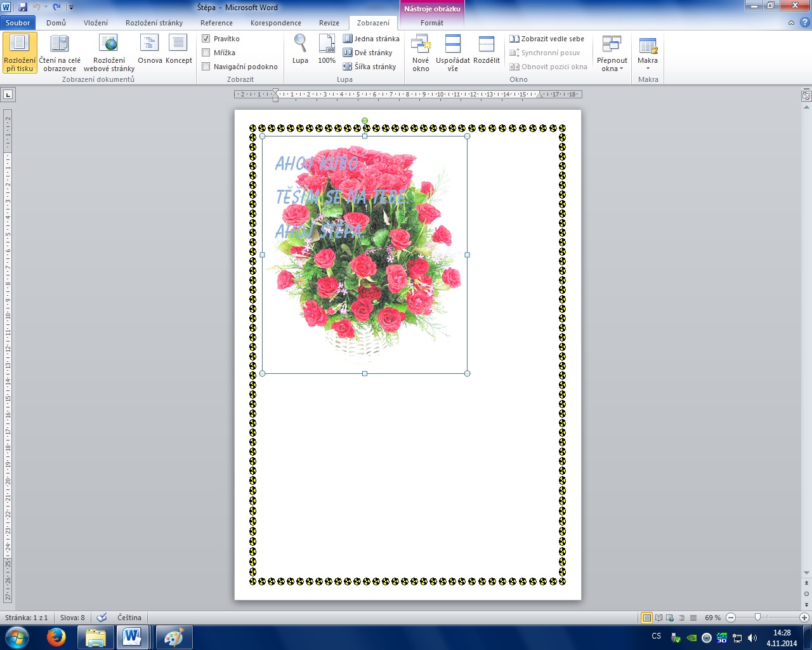This screenshot has width=812, height=650.
Task: Switch to Koncept draft view
Action: click(178, 50)
